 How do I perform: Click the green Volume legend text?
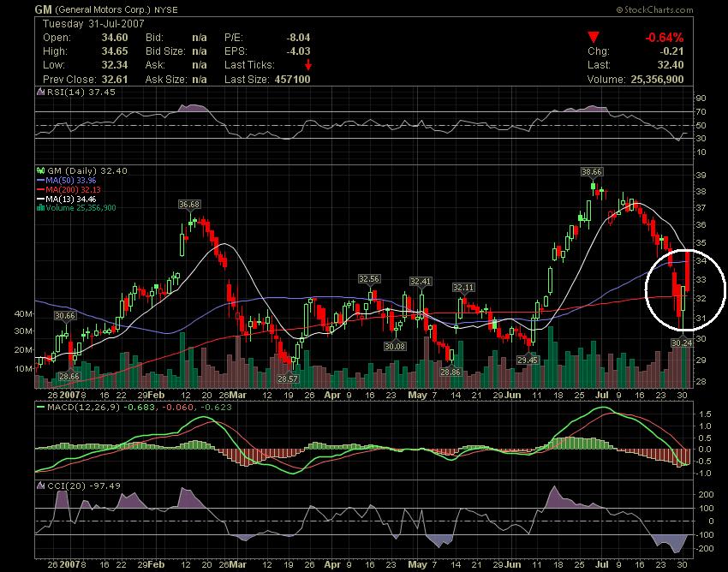point(81,207)
